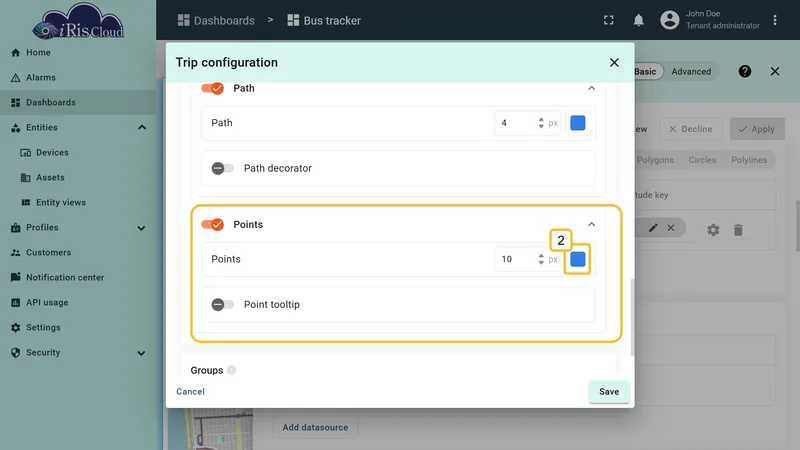Edit the Path width value field
The height and width of the screenshot is (450, 800).
pyautogui.click(x=516, y=123)
